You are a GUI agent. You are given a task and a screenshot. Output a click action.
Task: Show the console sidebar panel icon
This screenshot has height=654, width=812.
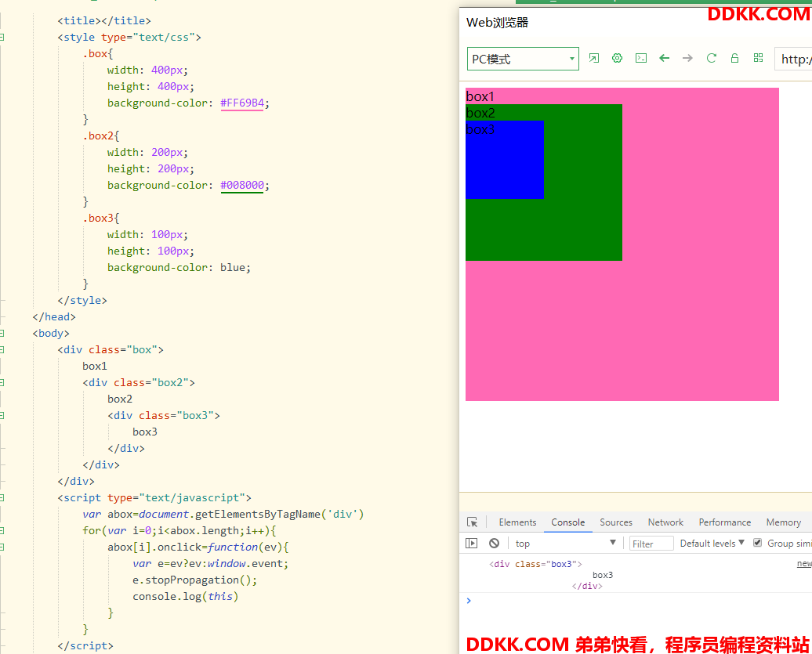471,544
